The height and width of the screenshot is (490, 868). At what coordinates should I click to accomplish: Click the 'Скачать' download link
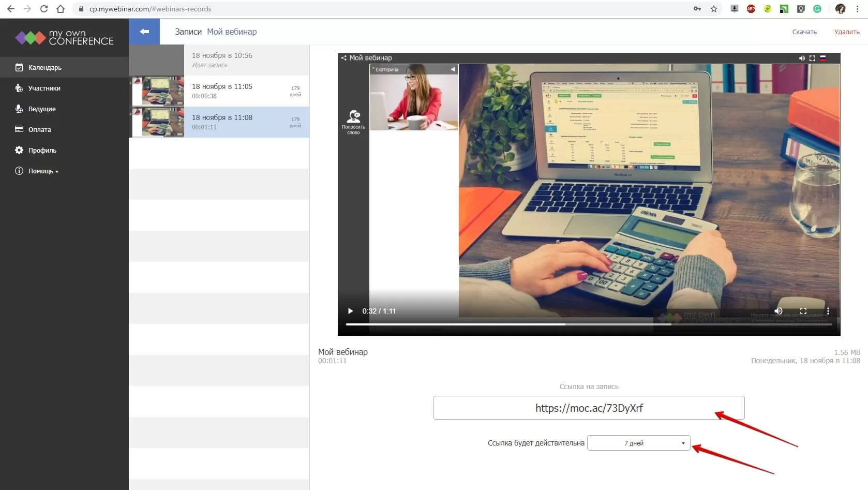[x=804, y=32]
